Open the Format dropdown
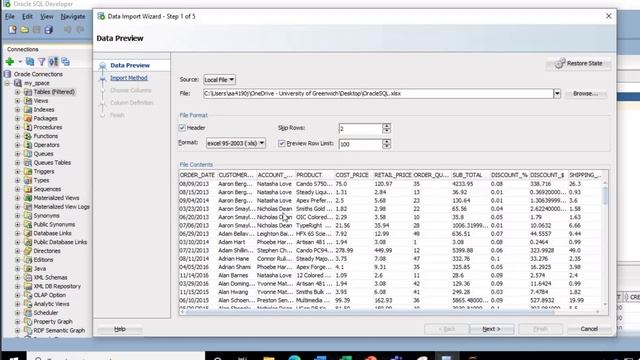This screenshot has height=360, width=640. (x=236, y=143)
